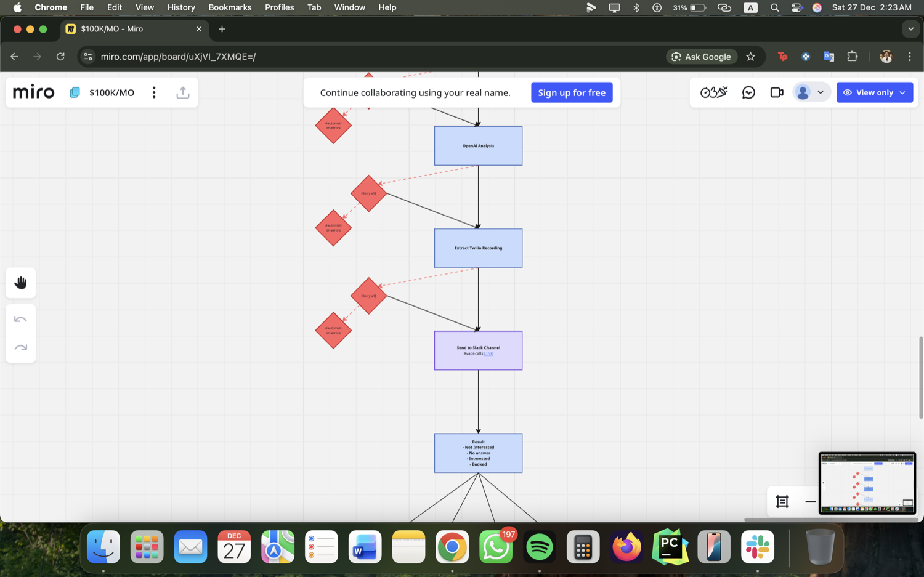Click the undo arrow
This screenshot has width=924, height=577.
[21, 319]
